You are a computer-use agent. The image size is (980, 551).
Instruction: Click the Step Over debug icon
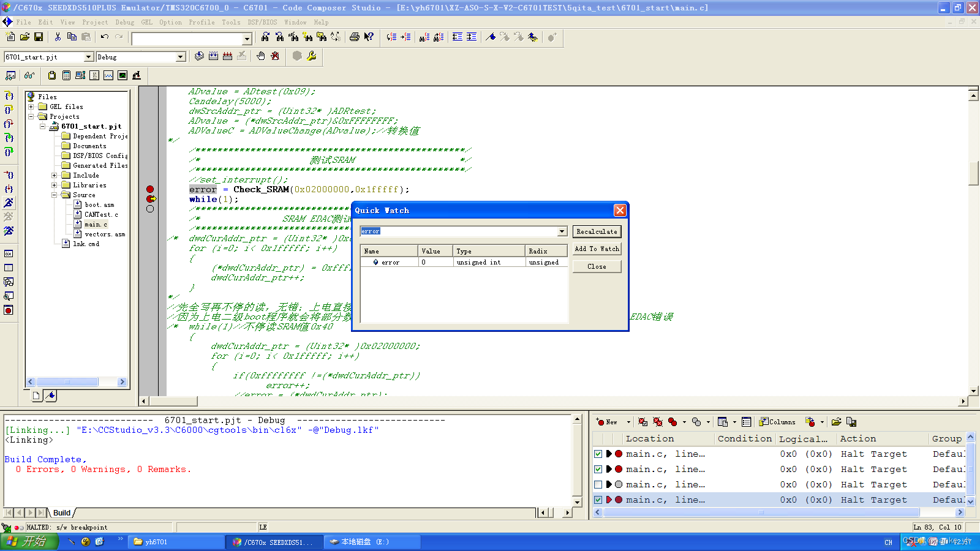(x=9, y=110)
